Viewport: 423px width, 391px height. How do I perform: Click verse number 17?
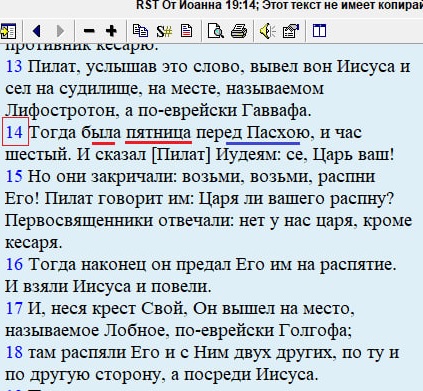pos(14,308)
